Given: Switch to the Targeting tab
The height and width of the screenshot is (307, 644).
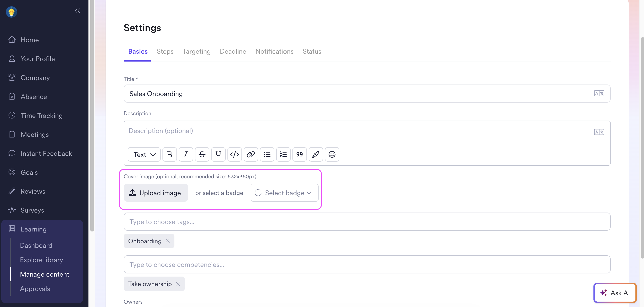Looking at the screenshot, I should 196,51.
